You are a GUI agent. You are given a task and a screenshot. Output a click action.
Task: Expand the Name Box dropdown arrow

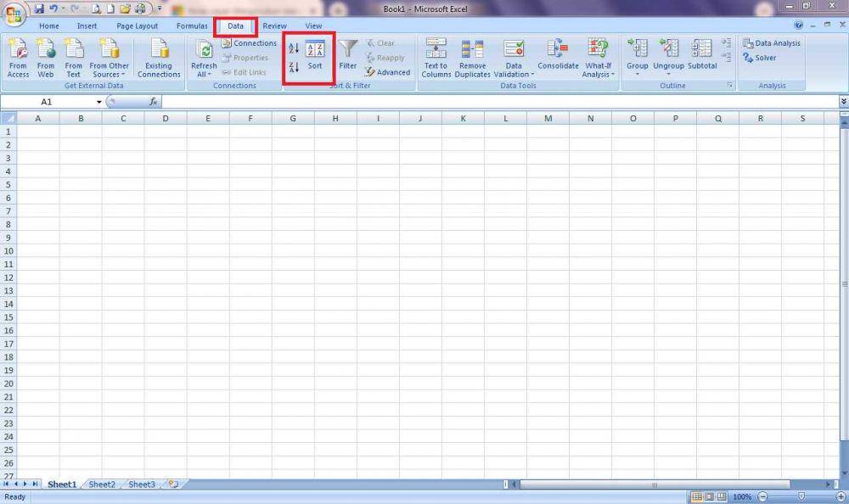click(x=99, y=102)
